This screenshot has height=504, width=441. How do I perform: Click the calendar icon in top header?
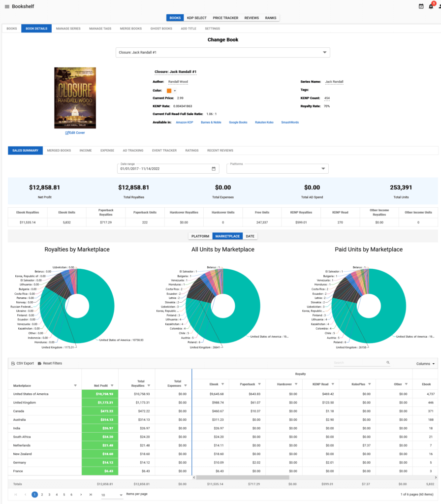point(421,6)
